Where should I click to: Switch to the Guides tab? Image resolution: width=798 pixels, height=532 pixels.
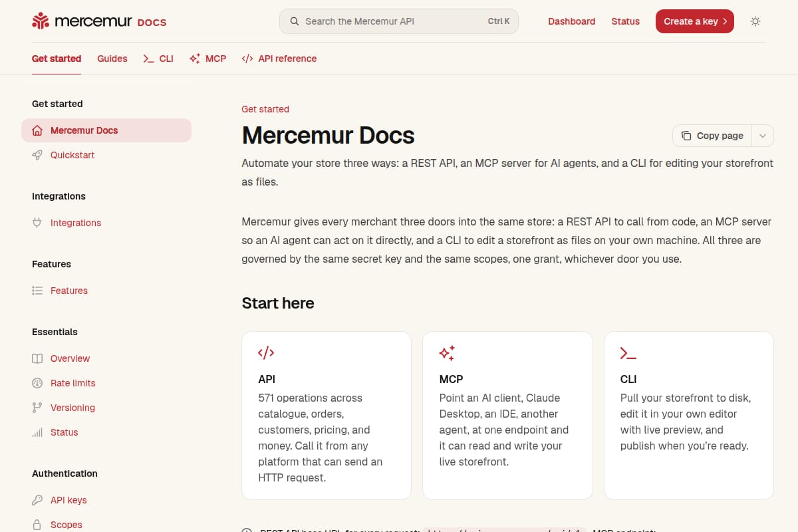tap(112, 59)
